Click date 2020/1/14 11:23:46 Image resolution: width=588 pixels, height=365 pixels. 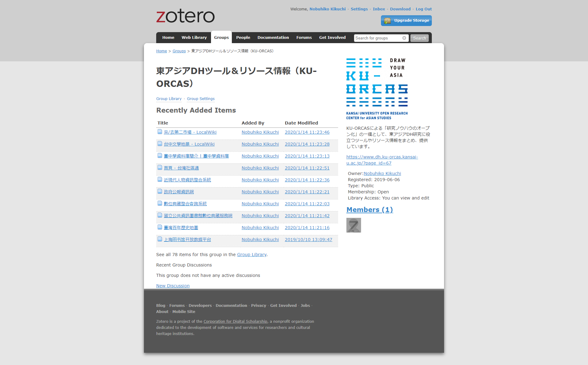pos(307,132)
